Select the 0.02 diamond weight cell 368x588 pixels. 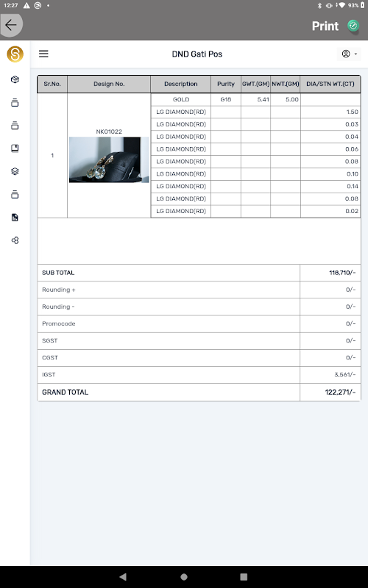pos(330,211)
